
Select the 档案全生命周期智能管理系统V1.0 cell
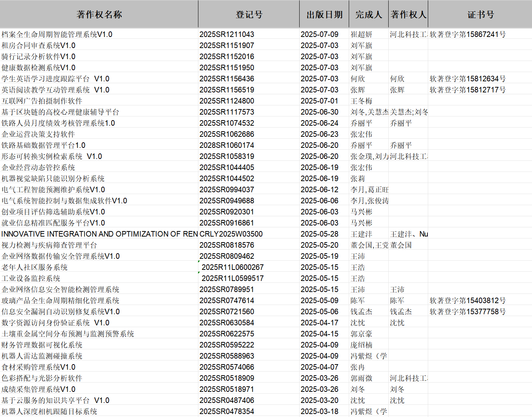click(x=57, y=34)
